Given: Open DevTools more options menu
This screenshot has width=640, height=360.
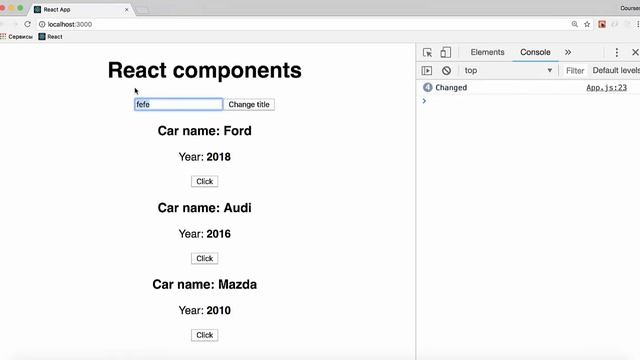Looking at the screenshot, I should pyautogui.click(x=617, y=52).
